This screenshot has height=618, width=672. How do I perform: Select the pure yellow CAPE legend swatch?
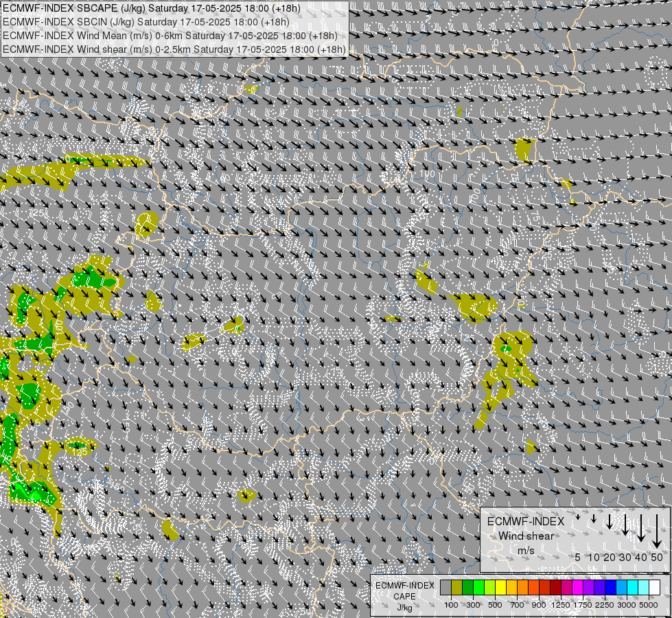[500, 588]
